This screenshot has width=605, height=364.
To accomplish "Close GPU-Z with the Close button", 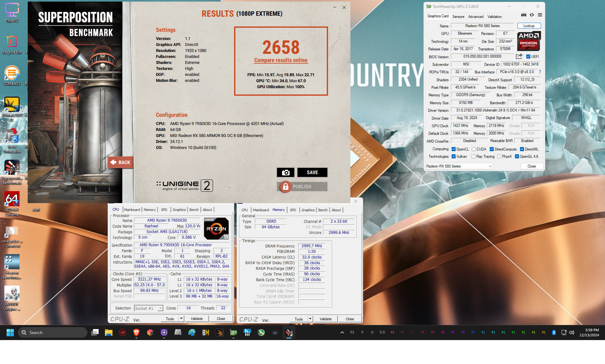I will point(532,166).
